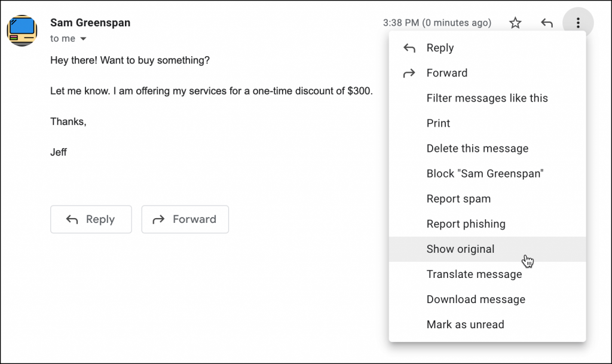Select "Show original" from the menu
This screenshot has width=612, height=364.
(x=460, y=249)
